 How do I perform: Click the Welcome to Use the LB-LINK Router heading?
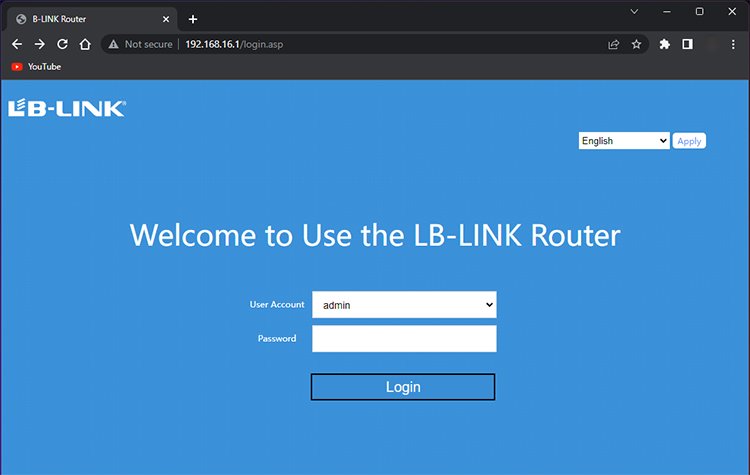point(375,235)
